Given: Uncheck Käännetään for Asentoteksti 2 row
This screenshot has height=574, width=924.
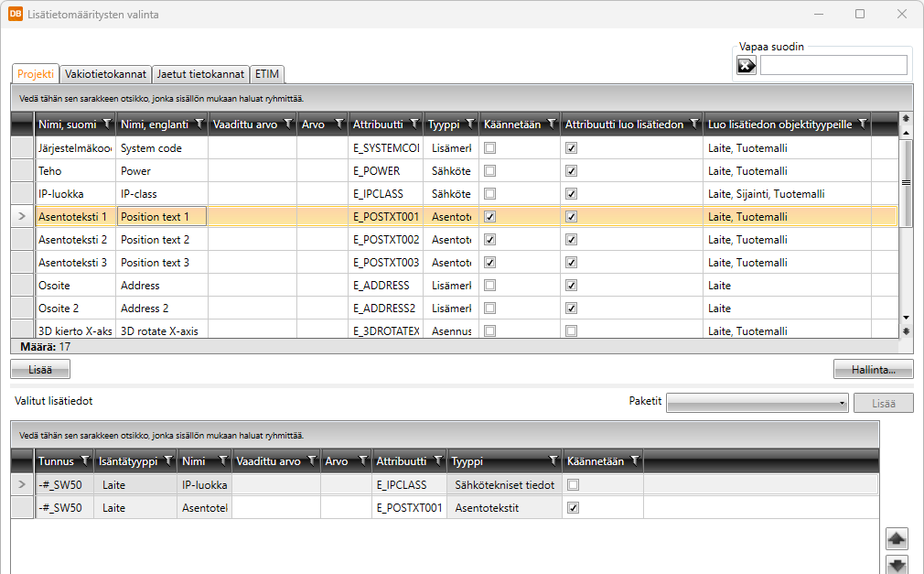Looking at the screenshot, I should (491, 240).
